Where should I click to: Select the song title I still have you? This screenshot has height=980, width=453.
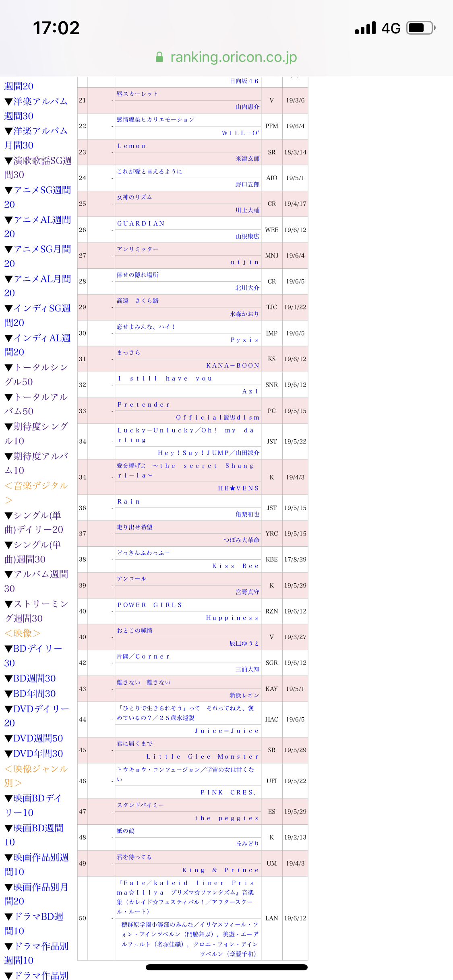pyautogui.click(x=165, y=379)
